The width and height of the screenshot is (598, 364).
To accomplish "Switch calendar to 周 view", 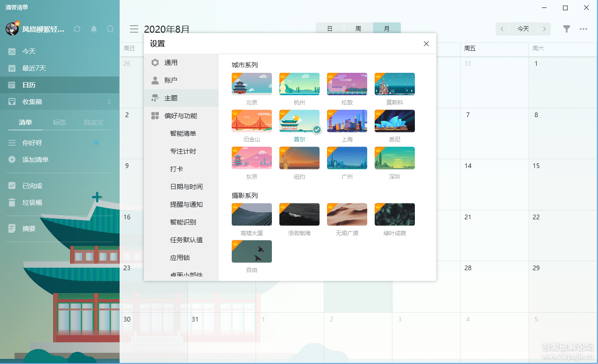I will tap(358, 29).
